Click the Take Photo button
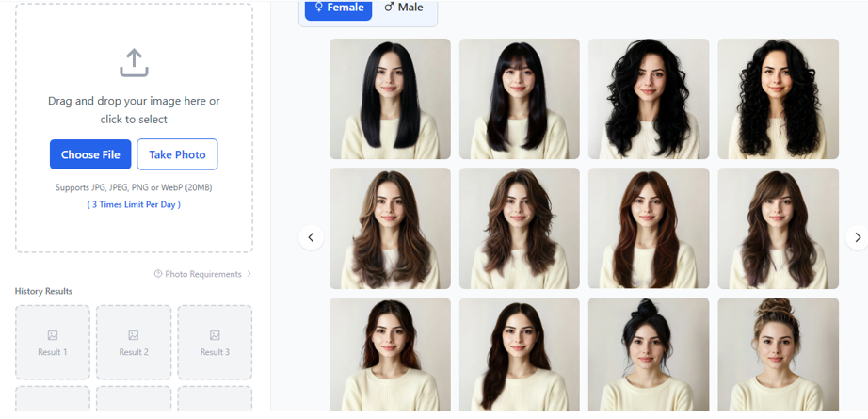 (177, 154)
